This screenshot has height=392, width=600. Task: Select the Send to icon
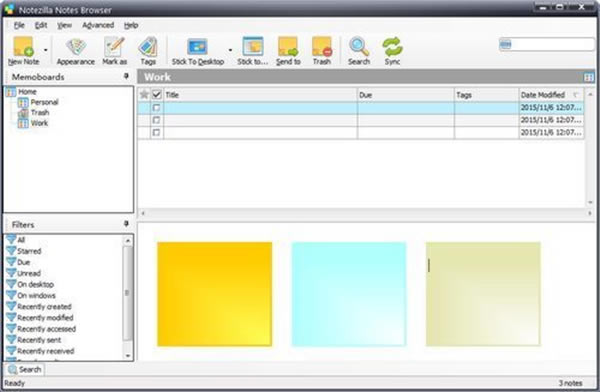coord(288,47)
